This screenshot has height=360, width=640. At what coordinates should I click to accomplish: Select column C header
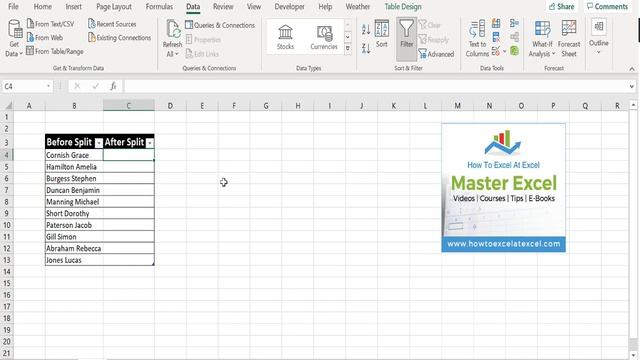tap(129, 106)
